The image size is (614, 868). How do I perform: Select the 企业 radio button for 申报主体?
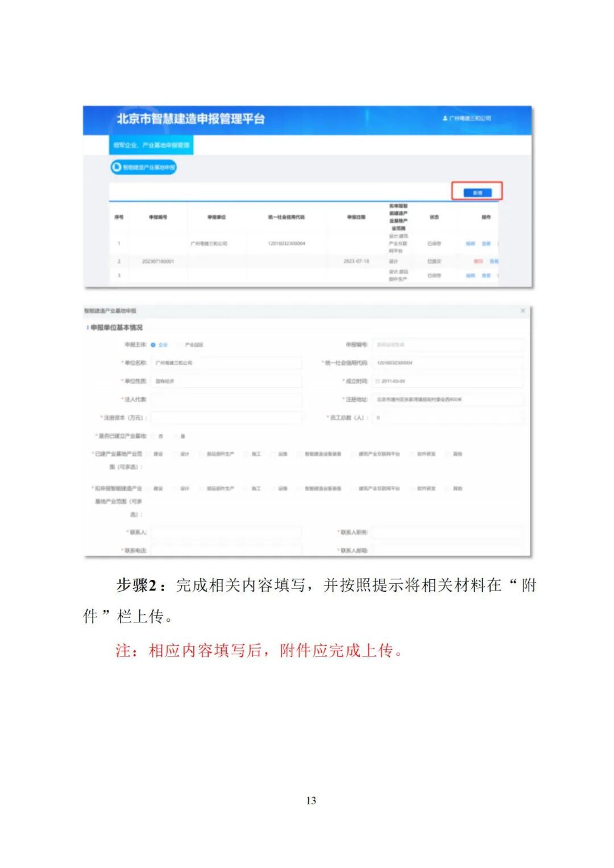click(x=154, y=344)
